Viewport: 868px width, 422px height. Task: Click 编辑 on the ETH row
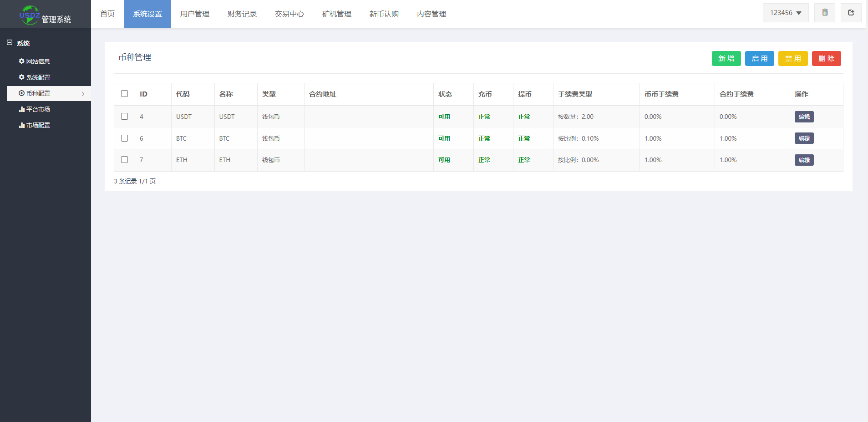pyautogui.click(x=803, y=160)
